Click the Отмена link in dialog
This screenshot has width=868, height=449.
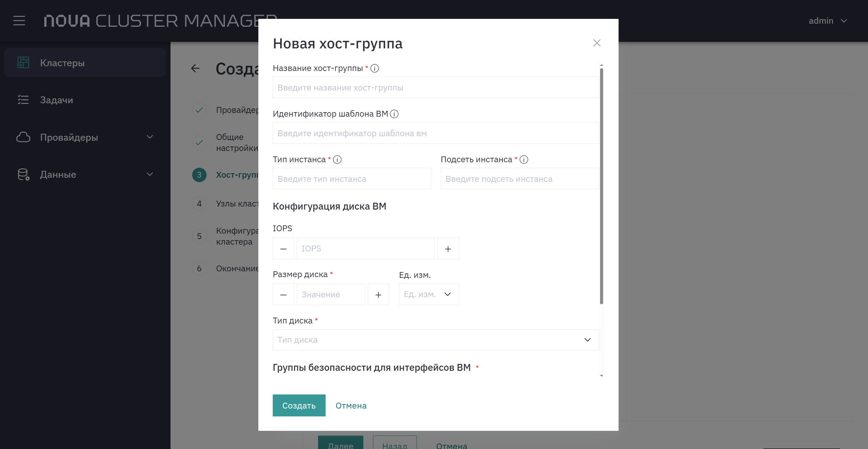[351, 406]
